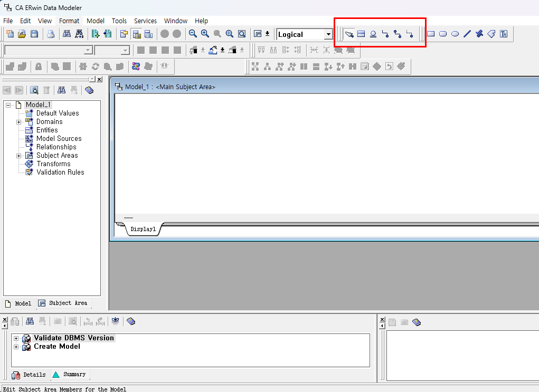Image resolution: width=539 pixels, height=392 pixels.
Task: Select the Sub-category (Complete) tool
Action: click(373, 34)
